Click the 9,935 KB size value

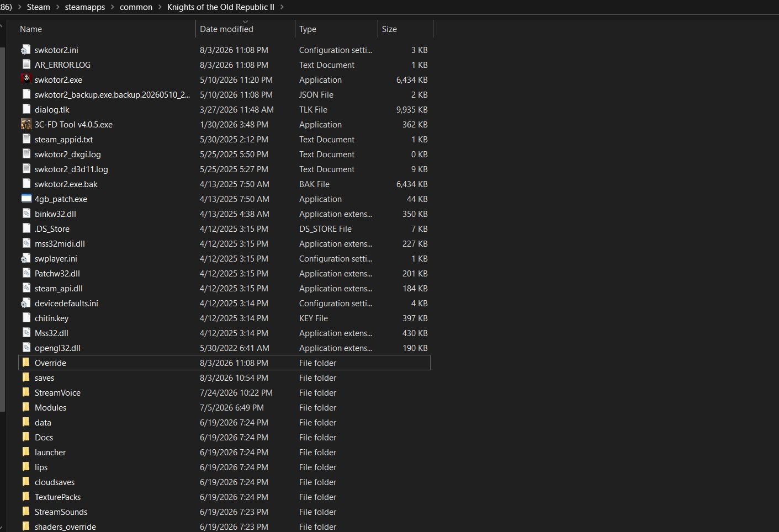412,109
